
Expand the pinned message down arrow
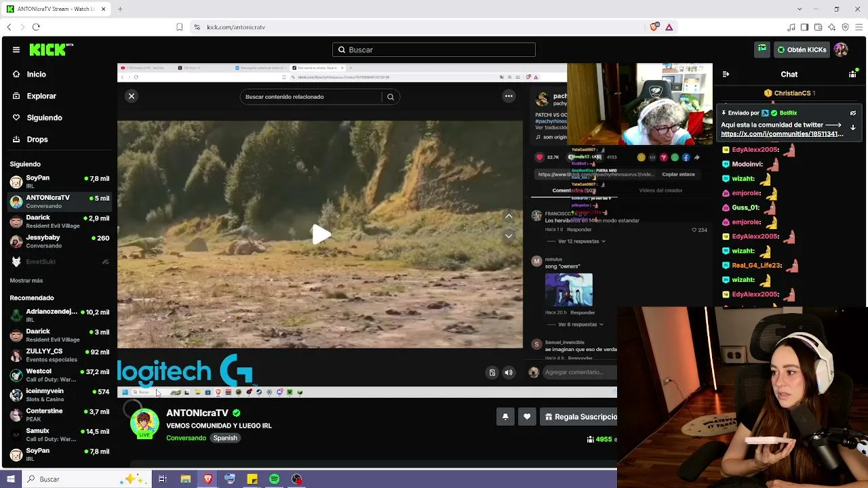click(x=853, y=127)
